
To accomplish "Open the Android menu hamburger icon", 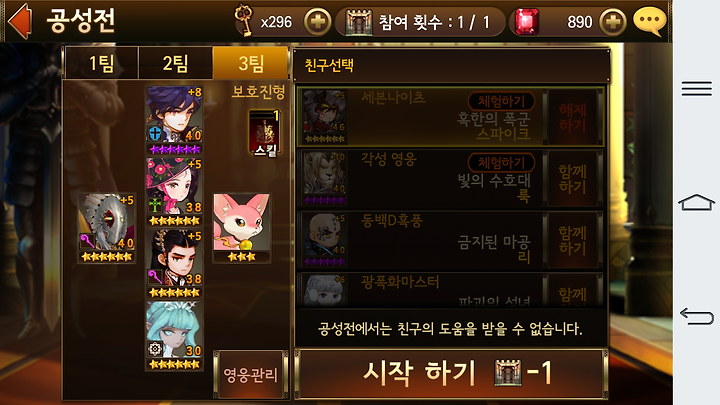I will [697, 88].
